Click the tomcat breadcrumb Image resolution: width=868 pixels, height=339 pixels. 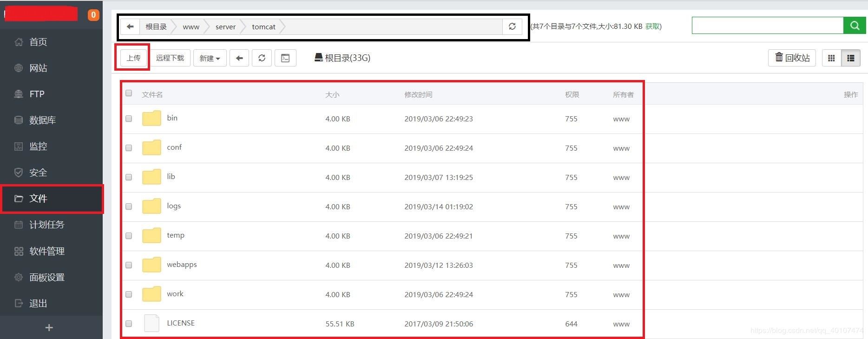point(263,27)
